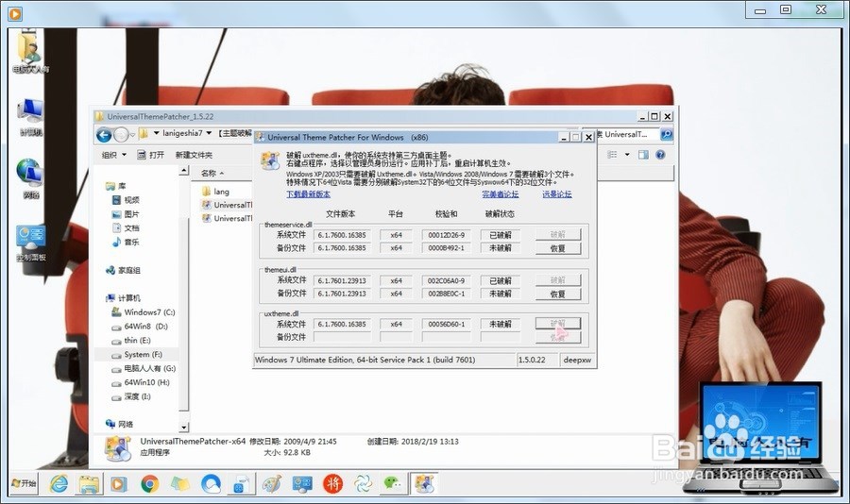
Task: Open the sticky notes taskbar icon
Action: [180, 483]
